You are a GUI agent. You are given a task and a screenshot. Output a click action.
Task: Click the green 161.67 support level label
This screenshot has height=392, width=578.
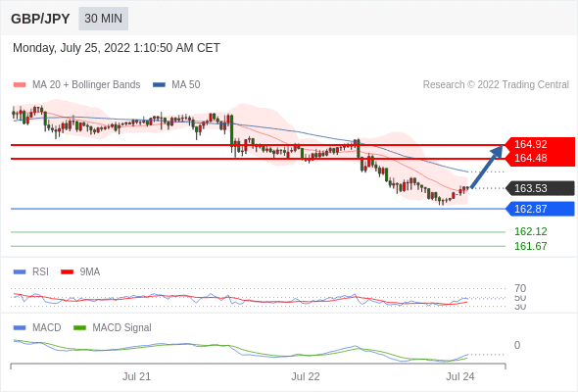coord(530,246)
